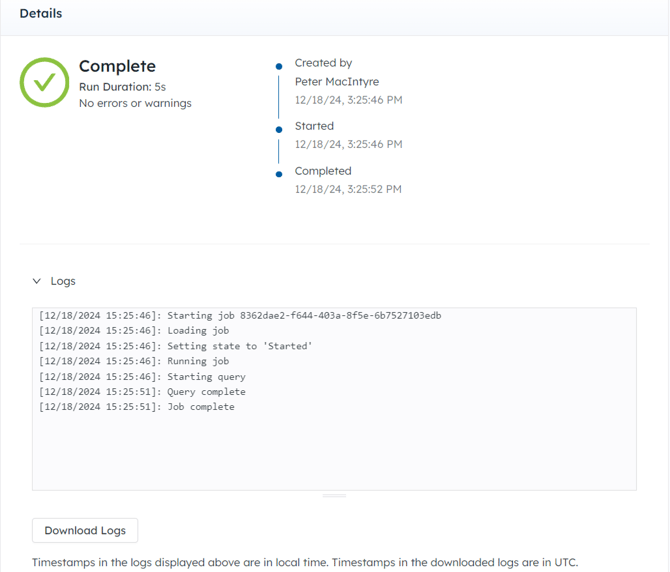Click the Created by timeline dot
The height and width of the screenshot is (572, 670).
pyautogui.click(x=279, y=66)
